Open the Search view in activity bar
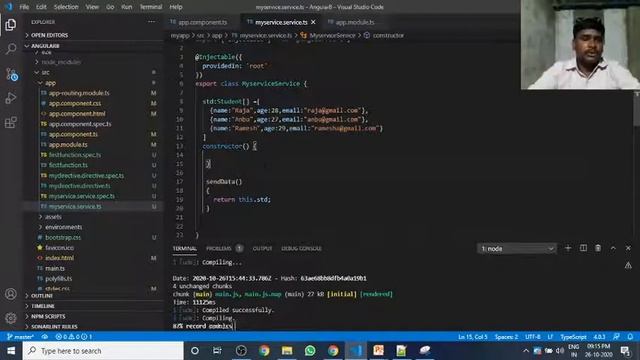The width and height of the screenshot is (640, 360). pyautogui.click(x=11, y=49)
